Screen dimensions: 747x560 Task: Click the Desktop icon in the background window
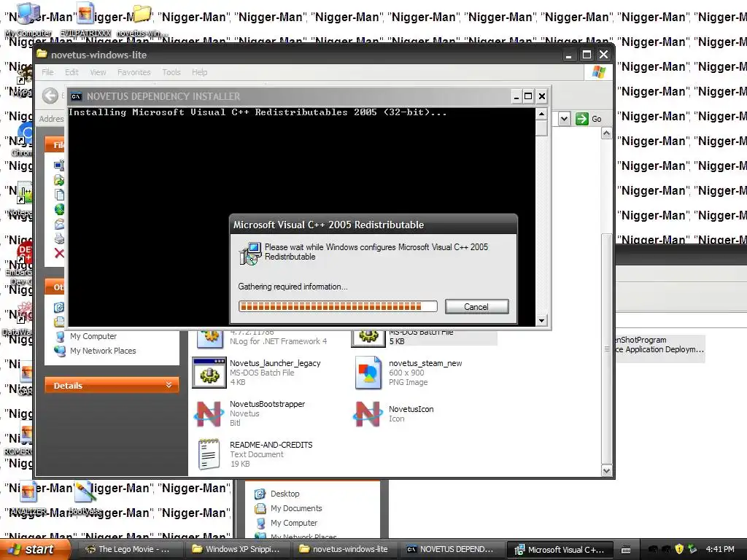point(260,494)
